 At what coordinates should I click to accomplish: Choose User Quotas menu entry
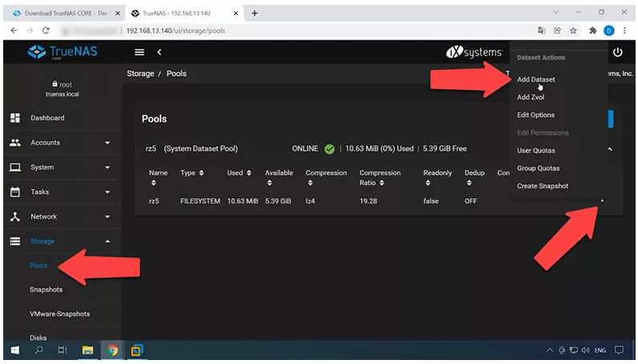[536, 151]
